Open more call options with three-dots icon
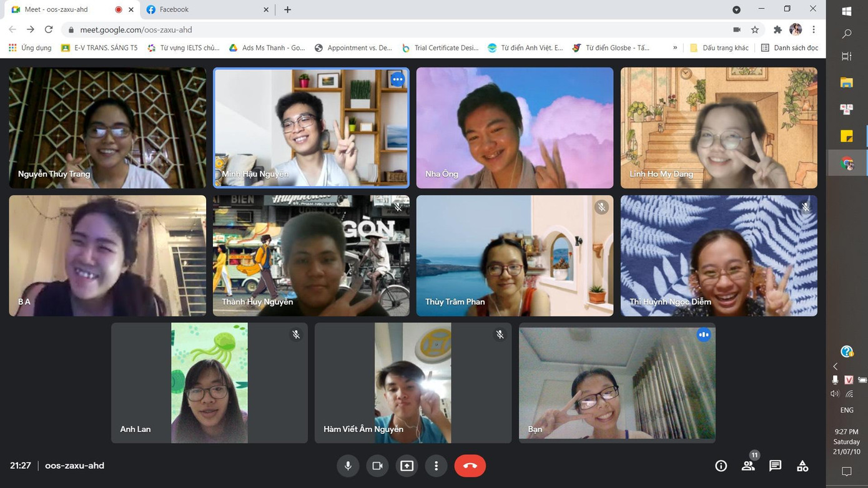 [436, 466]
